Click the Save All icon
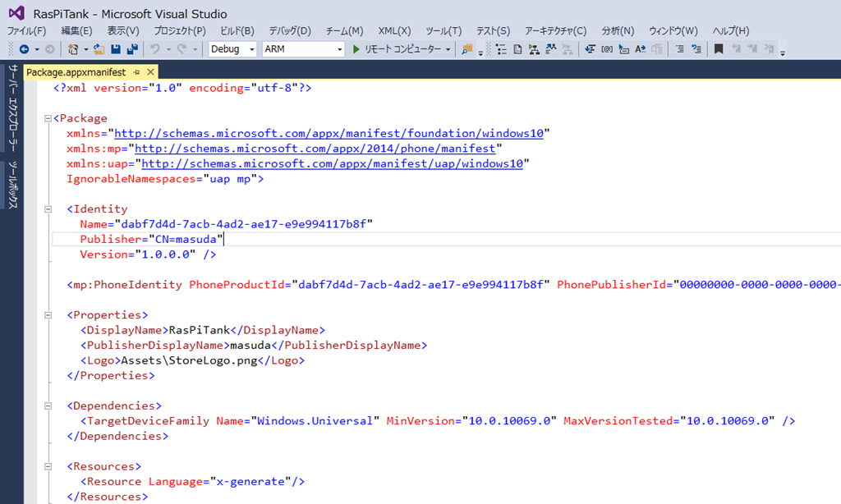The width and height of the screenshot is (841, 504). point(131,49)
